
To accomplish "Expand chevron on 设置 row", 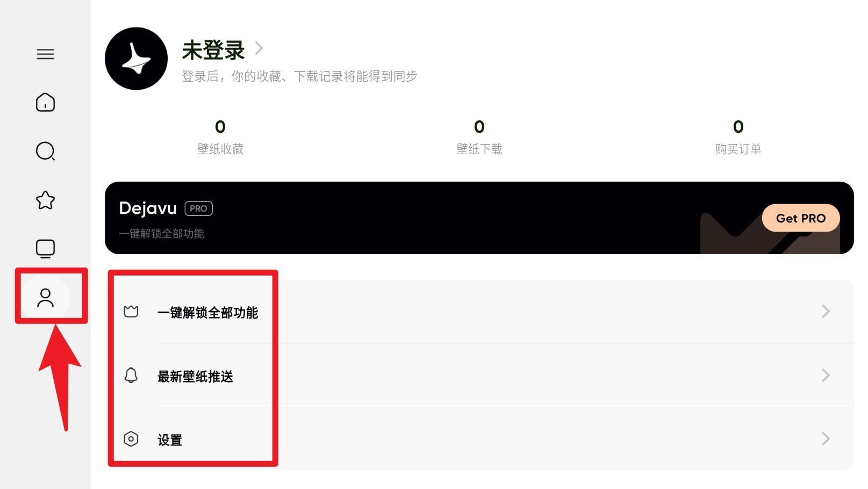I will pos(826,439).
